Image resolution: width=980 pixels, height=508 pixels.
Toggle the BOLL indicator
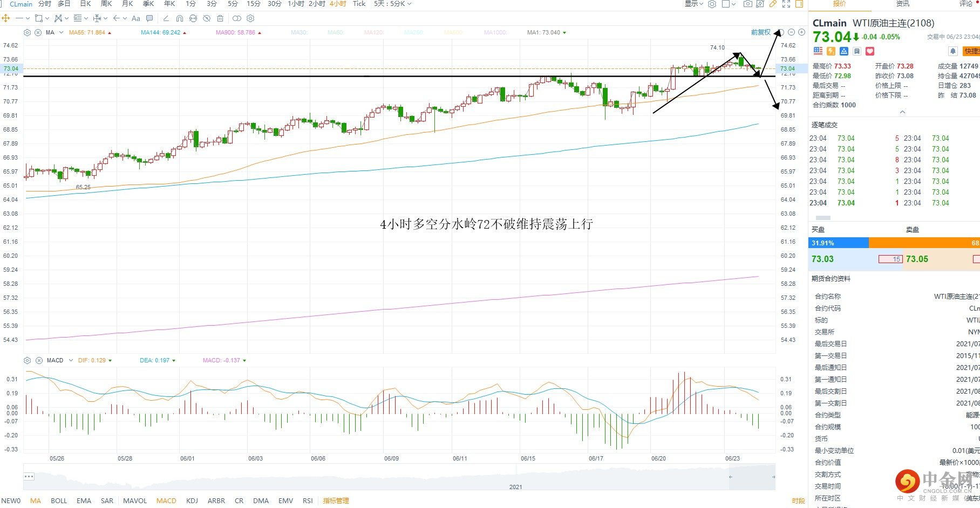pyautogui.click(x=59, y=500)
